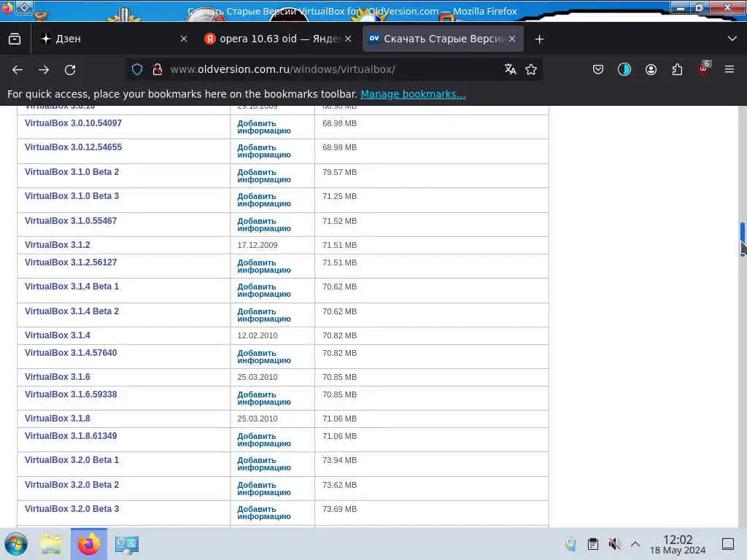Viewport: 747px width, 560px height.
Task: Open the extensions puzzle icon
Action: click(677, 69)
